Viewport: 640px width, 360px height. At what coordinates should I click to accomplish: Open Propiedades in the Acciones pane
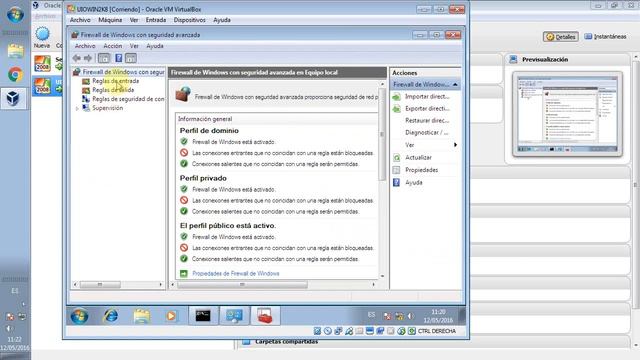point(421,170)
